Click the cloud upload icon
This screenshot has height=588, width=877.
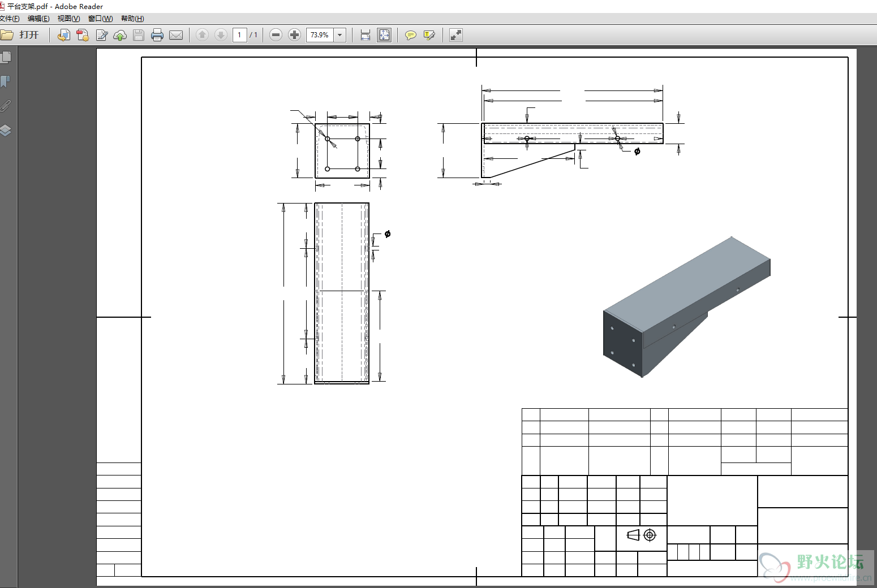(120, 35)
